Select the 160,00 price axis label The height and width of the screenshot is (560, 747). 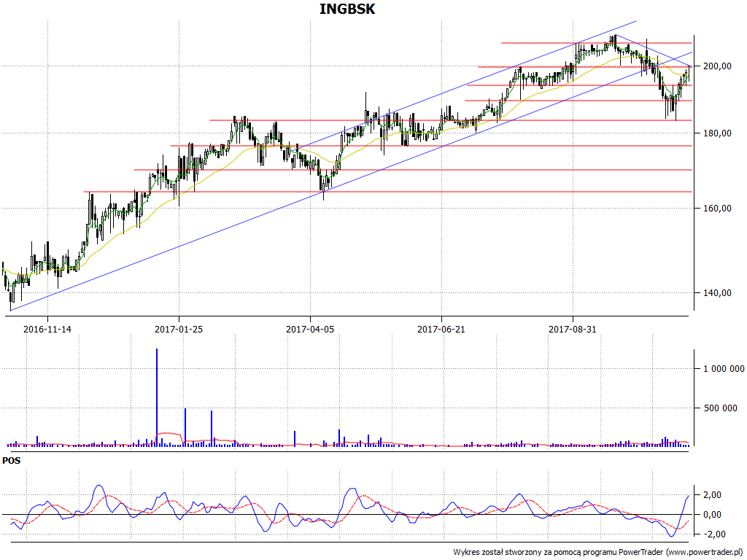[x=718, y=208]
